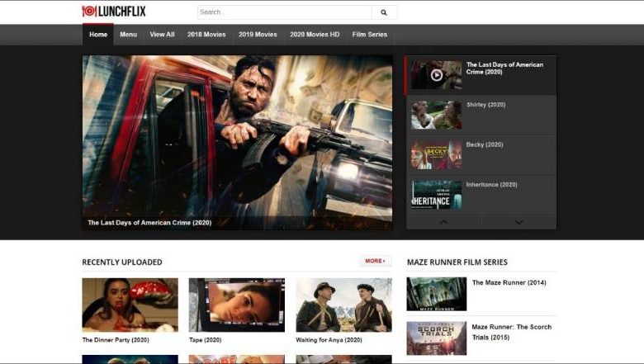Click the Recently Uploaded heading
644x364 pixels.
(122, 262)
